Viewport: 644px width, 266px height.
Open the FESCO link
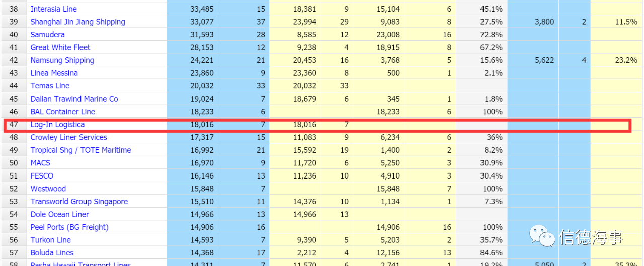42,175
